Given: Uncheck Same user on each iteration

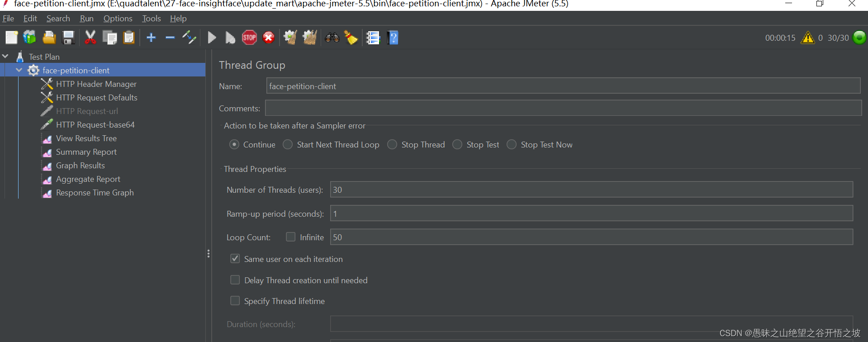Looking at the screenshot, I should 235,259.
